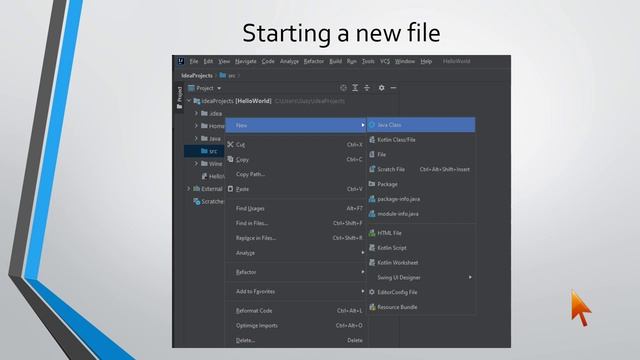Choose Copy from context menu

tap(296, 160)
